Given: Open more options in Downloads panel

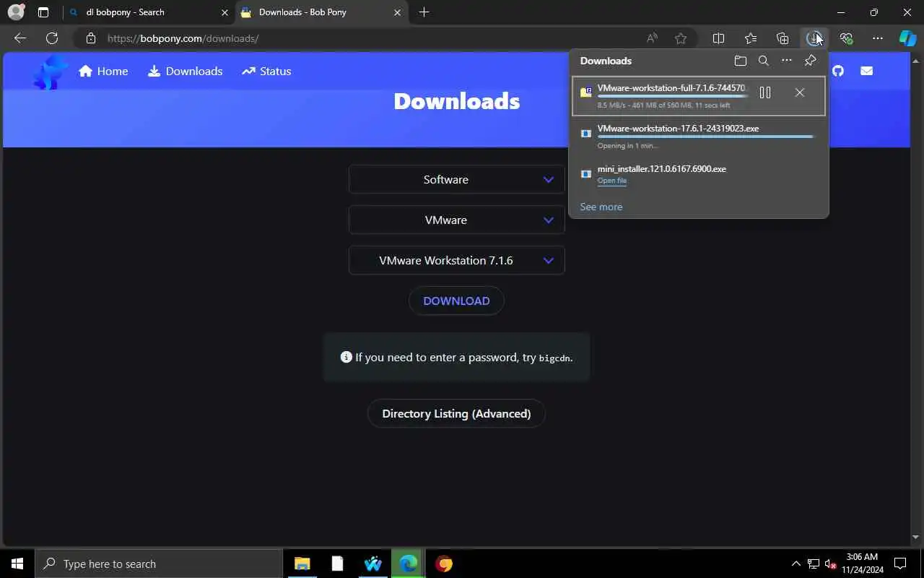Looking at the screenshot, I should pos(787,61).
